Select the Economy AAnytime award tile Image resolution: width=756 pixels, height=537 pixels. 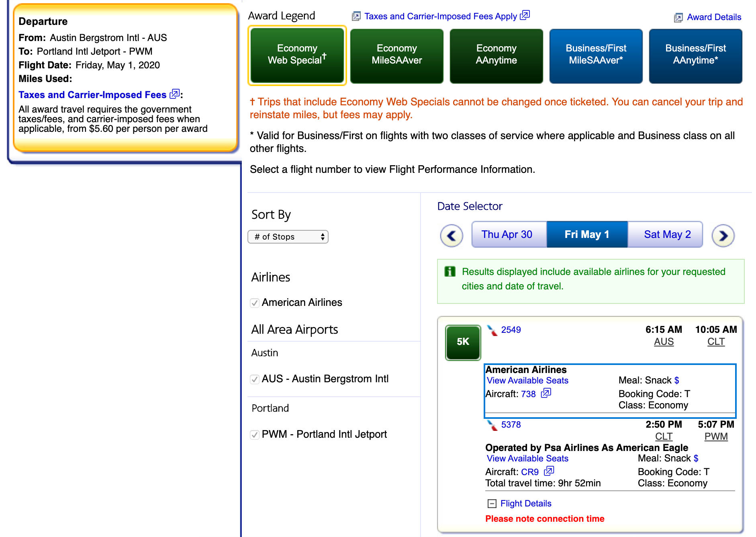pyautogui.click(x=496, y=56)
